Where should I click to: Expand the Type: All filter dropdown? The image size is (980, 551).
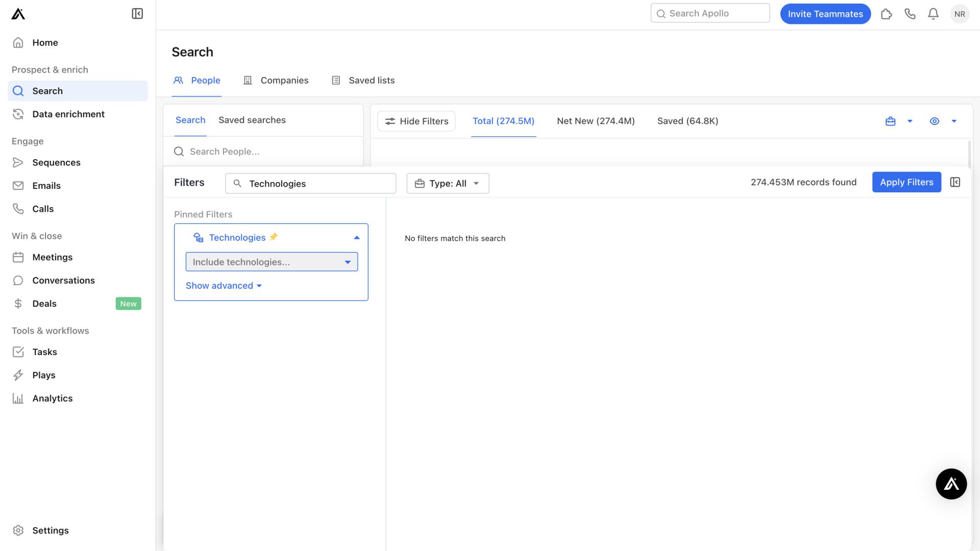pyautogui.click(x=447, y=182)
